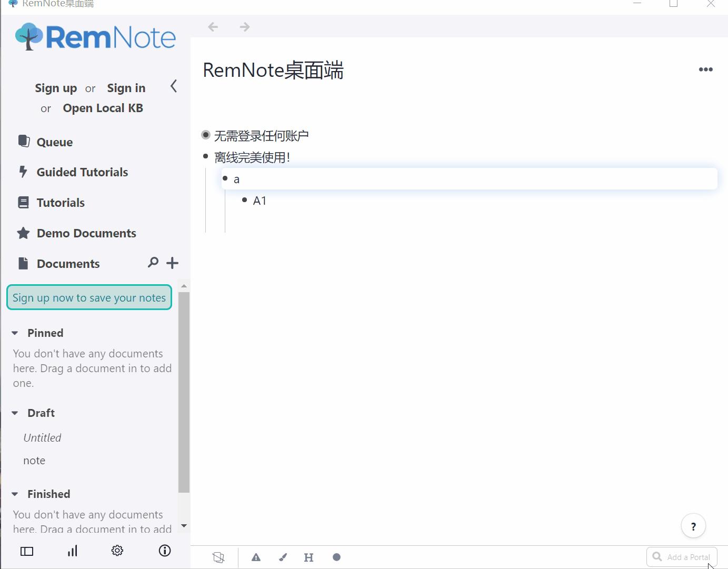Maximize the RemNote window
Viewport: 728px width, 569px height.
click(673, 4)
